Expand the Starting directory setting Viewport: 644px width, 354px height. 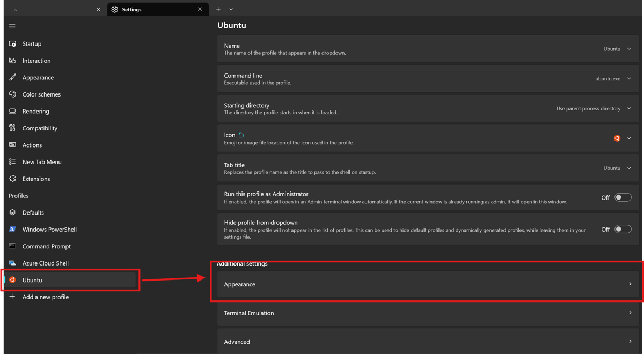coord(428,109)
